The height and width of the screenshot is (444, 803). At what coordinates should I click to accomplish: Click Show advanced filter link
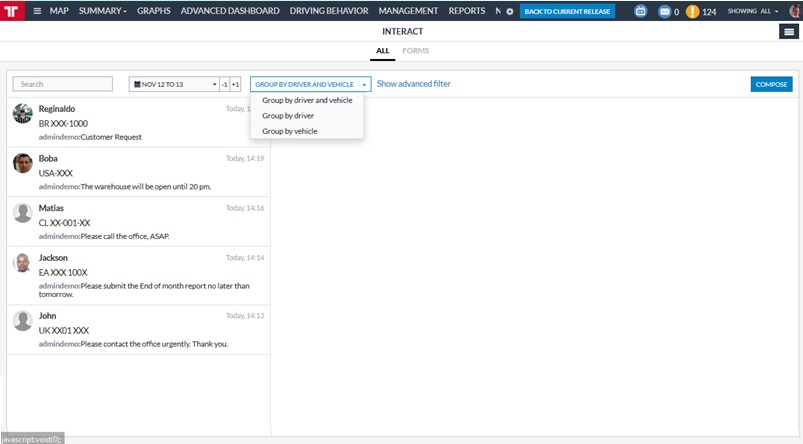(x=414, y=83)
